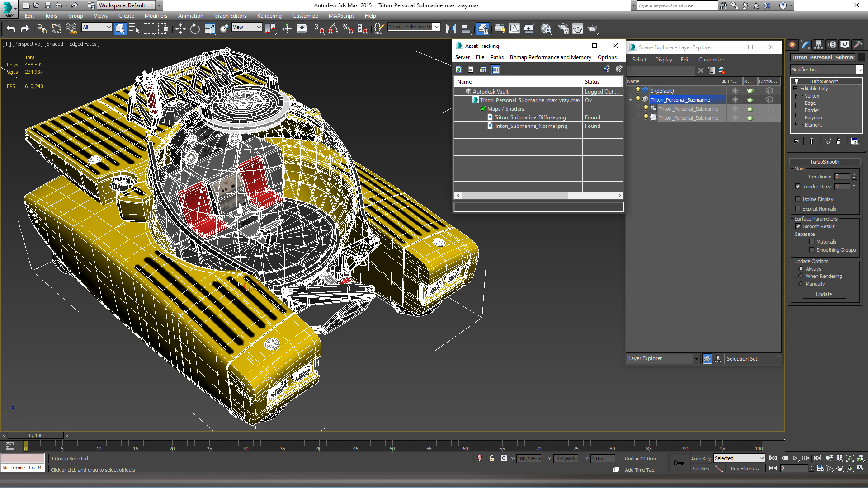This screenshot has width=868, height=488.
Task: Select the When Rendering radio option
Action: tap(801, 276)
